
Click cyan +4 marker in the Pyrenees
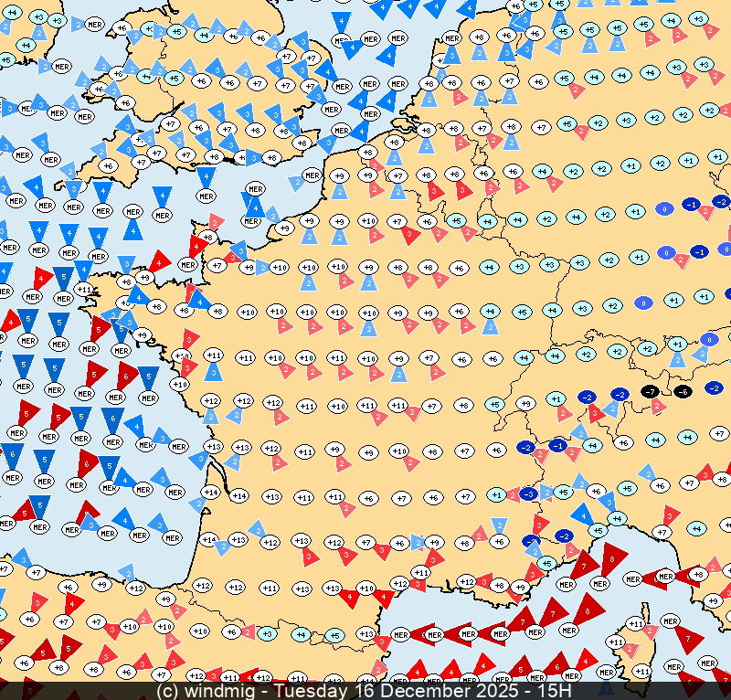point(301,634)
